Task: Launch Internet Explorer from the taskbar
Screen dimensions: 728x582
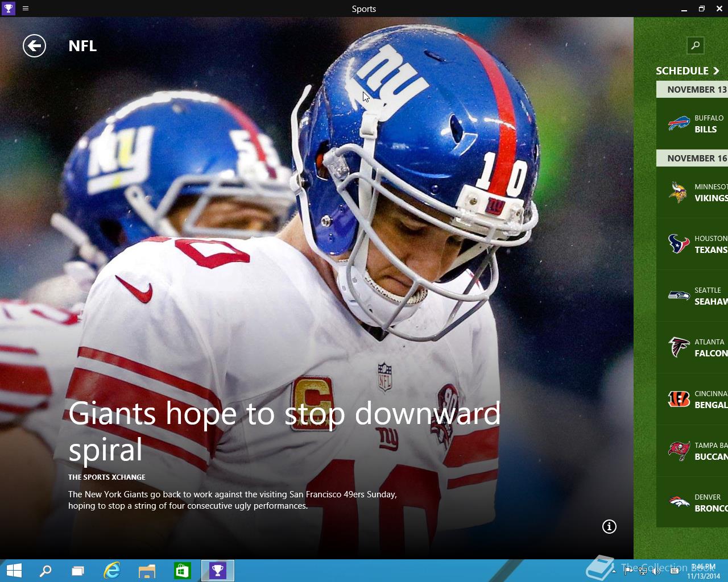Action: tap(112, 571)
